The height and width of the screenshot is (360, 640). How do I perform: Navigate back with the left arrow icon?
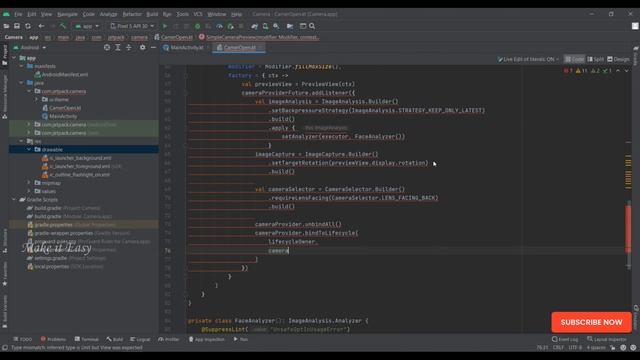click(41, 26)
